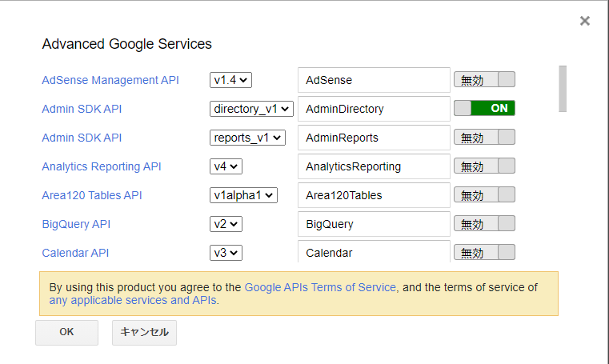Open the AdSense Management API link
The image size is (609, 364).
coord(110,80)
